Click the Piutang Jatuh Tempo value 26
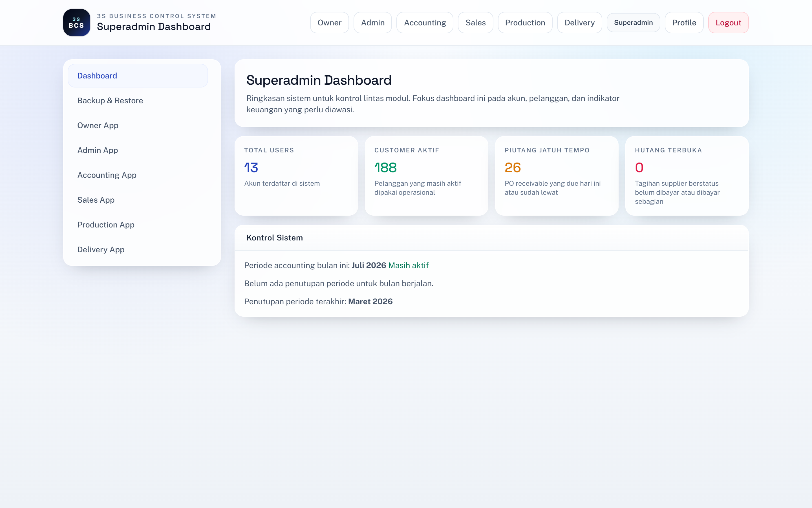This screenshot has height=508, width=812. pyautogui.click(x=513, y=167)
